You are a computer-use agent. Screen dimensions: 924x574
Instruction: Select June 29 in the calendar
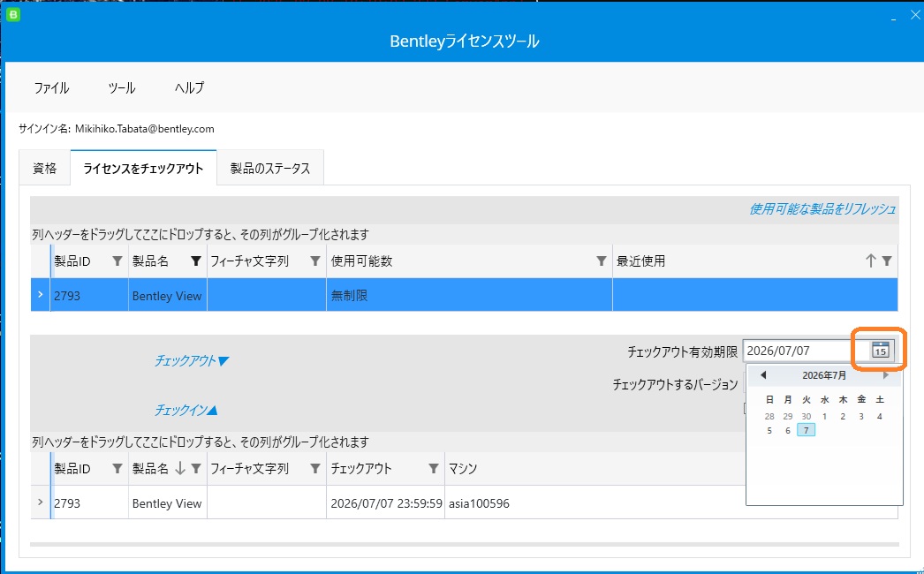(x=788, y=416)
